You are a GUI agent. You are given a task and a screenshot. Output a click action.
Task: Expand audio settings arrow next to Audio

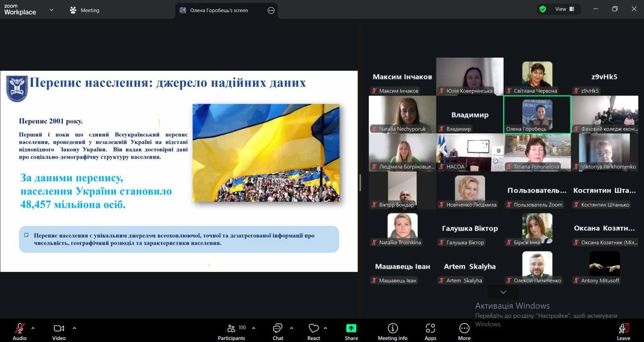pyautogui.click(x=33, y=328)
